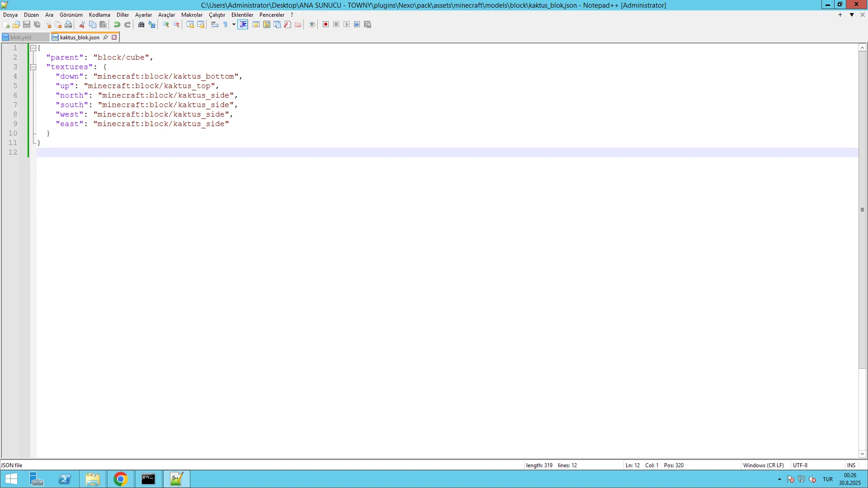Screen dimensions: 868x488
Task: Print the document with the printer icon
Action: (68, 24)
